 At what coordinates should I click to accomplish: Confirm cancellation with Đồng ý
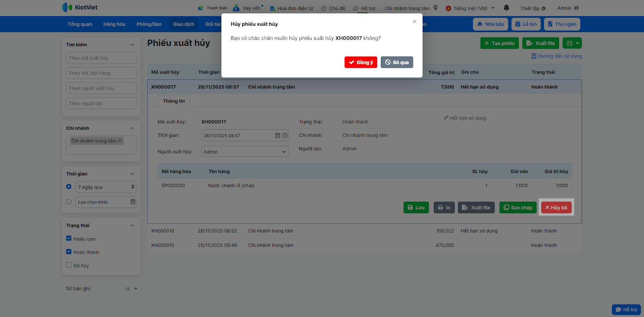point(361,62)
